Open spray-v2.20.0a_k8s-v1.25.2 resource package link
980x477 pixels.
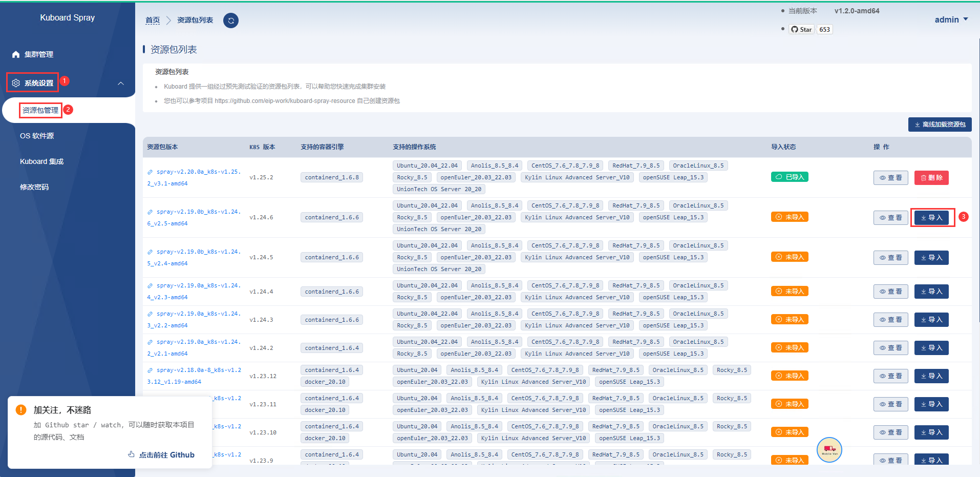194,177
